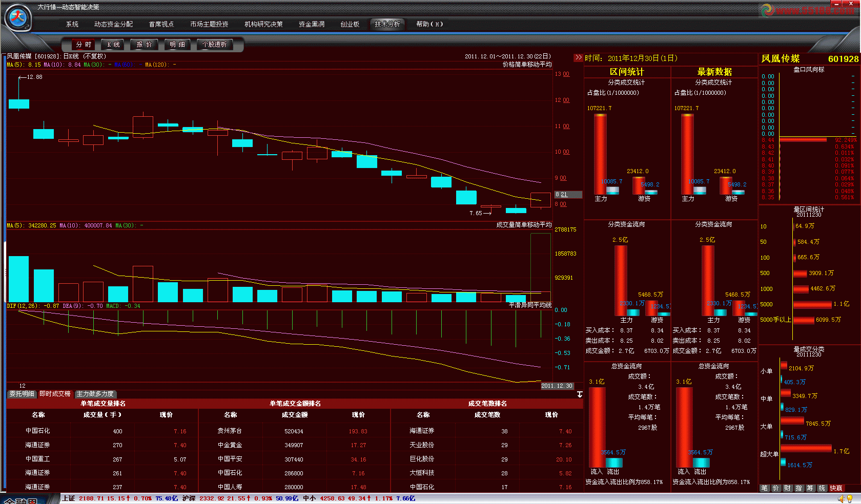The width and height of the screenshot is (861, 504).
Task: Select the 财 tab at bottom right
Action: [x=787, y=488]
